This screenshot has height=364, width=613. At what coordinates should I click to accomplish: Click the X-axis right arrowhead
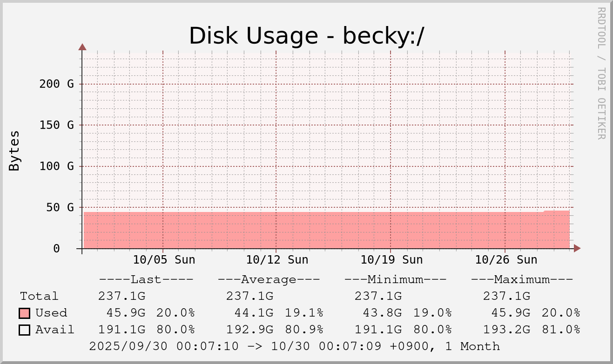pos(577,248)
